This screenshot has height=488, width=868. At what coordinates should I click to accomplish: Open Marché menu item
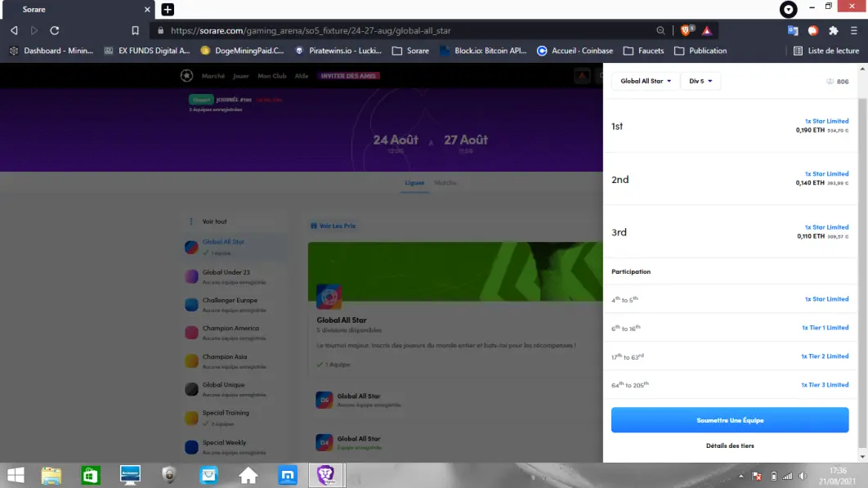pyautogui.click(x=213, y=76)
